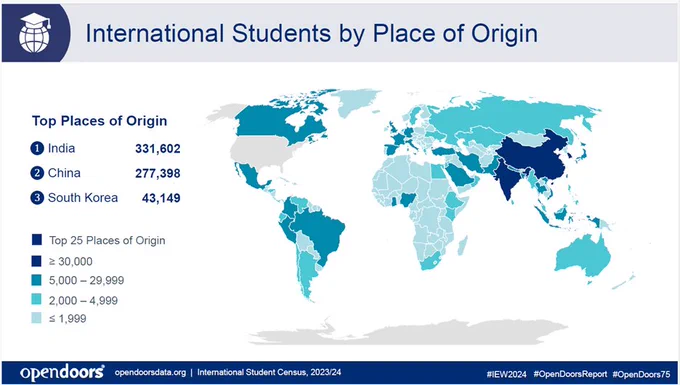Click the Top 25 Places of Origin swatch
This screenshot has width=680, height=385.
coord(36,240)
